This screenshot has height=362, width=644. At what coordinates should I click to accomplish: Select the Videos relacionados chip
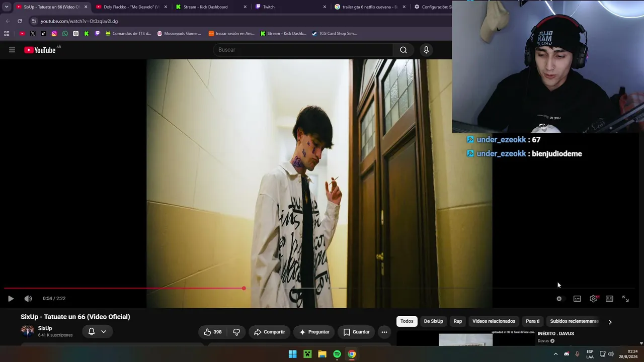click(x=494, y=321)
